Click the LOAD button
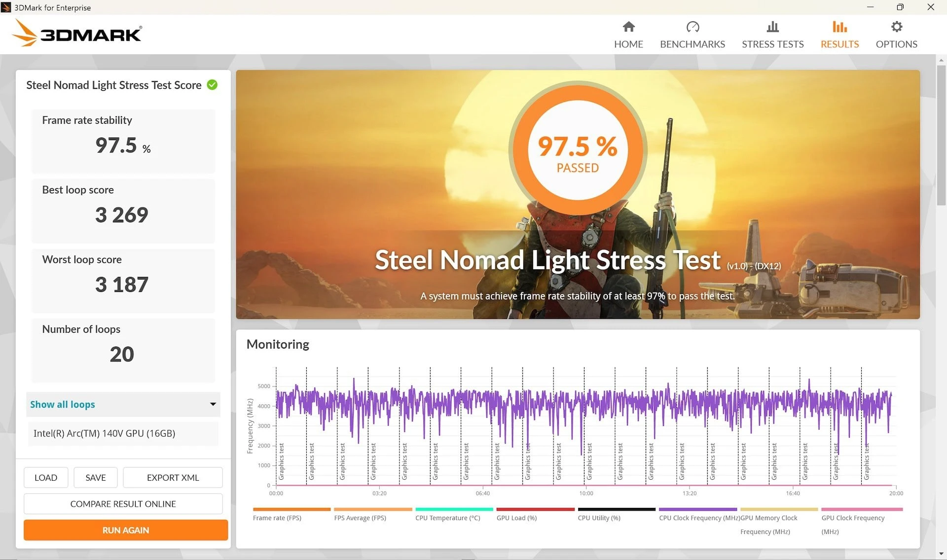The width and height of the screenshot is (947, 560). [x=46, y=478]
